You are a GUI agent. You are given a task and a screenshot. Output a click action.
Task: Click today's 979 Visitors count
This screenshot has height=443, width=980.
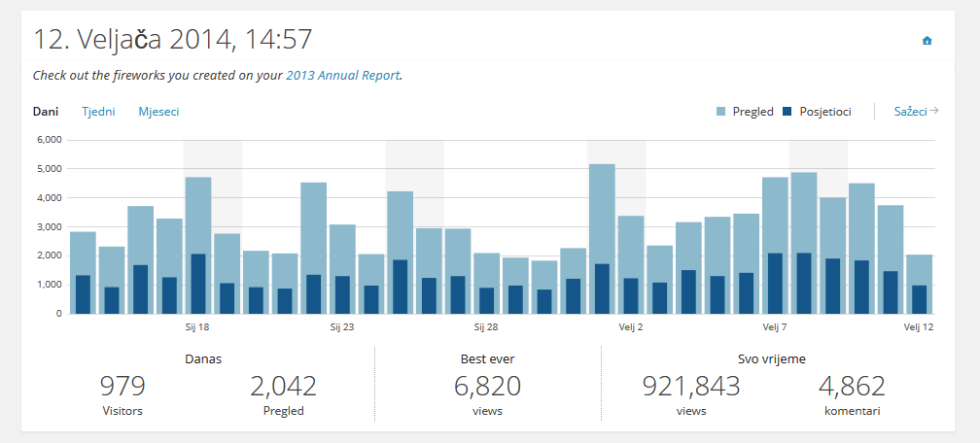coord(122,387)
